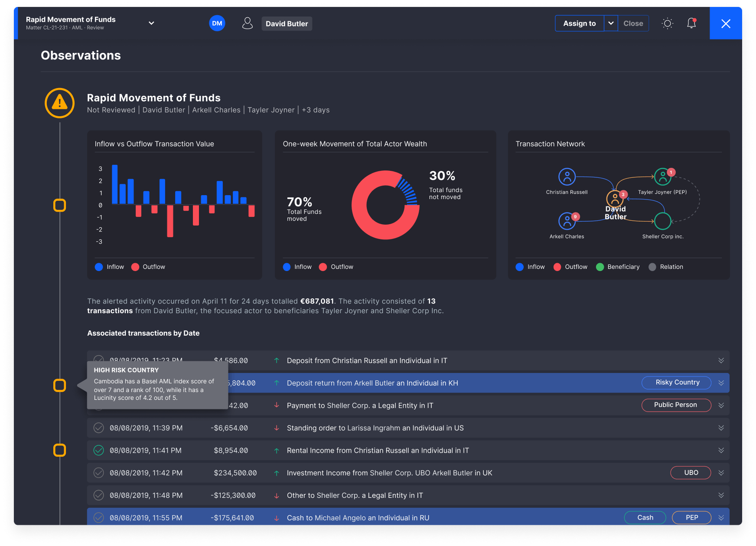Expand the Assign to options arrow

tap(610, 23)
